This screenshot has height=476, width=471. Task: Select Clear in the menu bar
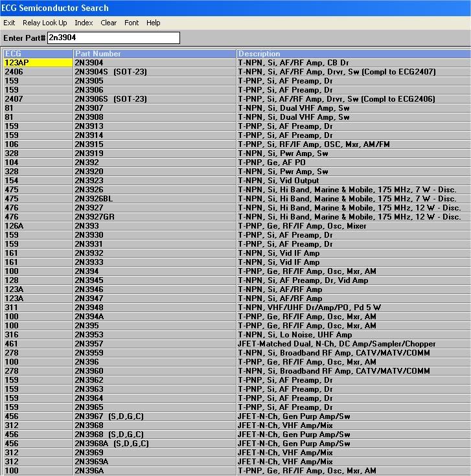[x=108, y=23]
